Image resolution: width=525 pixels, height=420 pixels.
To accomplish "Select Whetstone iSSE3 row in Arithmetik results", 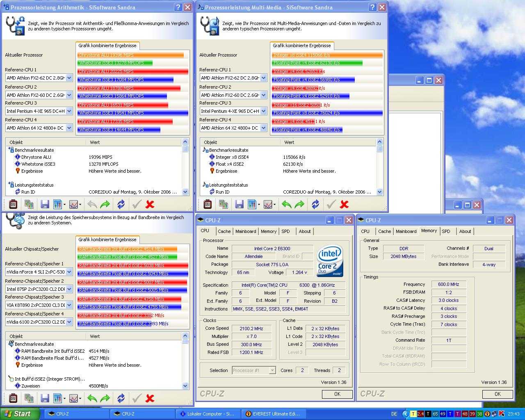I will pos(93,164).
